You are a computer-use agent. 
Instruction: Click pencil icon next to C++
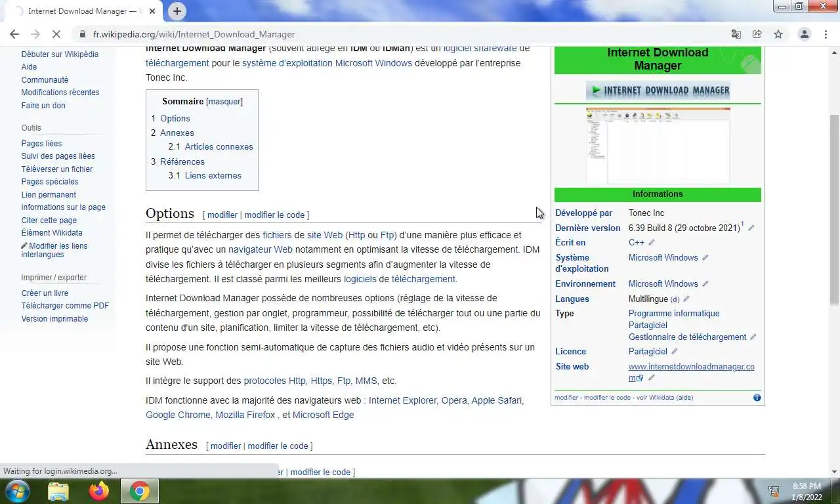pyautogui.click(x=652, y=243)
